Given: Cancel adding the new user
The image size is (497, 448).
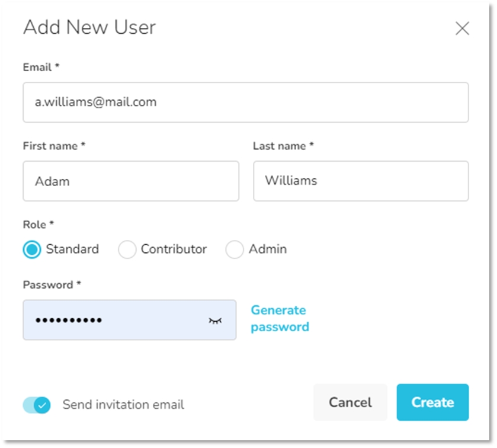Looking at the screenshot, I should point(350,402).
